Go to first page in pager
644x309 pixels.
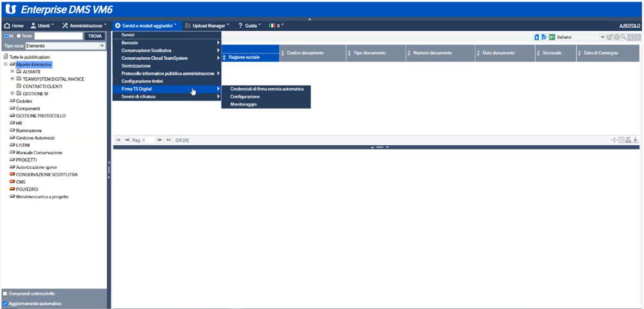click(118, 140)
